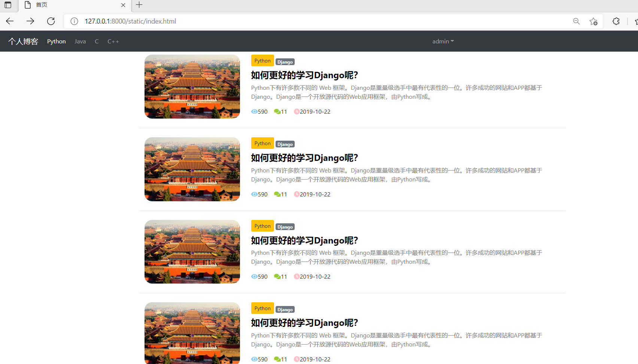
Task: Open the tab actions menu icon
Action: 8,5
